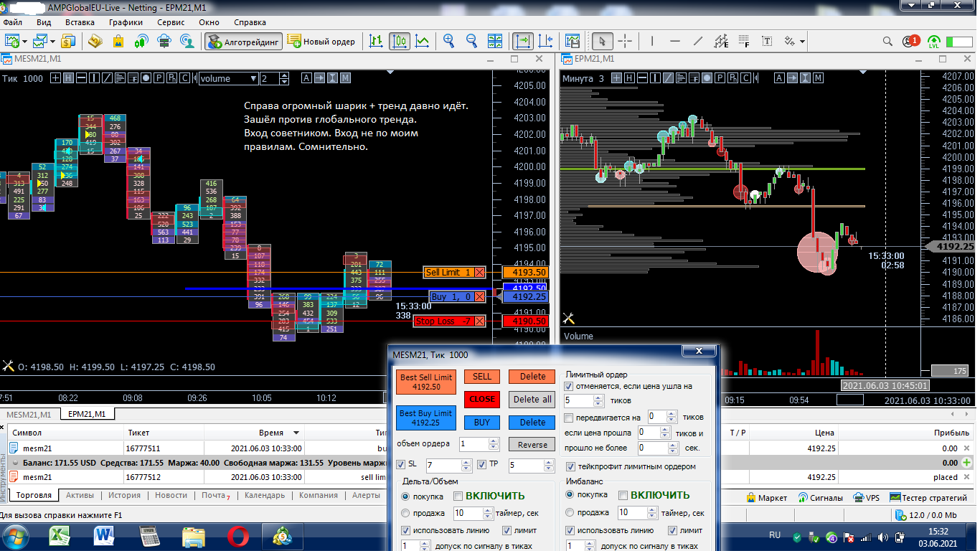Click the Алготрейдинг button

click(244, 41)
